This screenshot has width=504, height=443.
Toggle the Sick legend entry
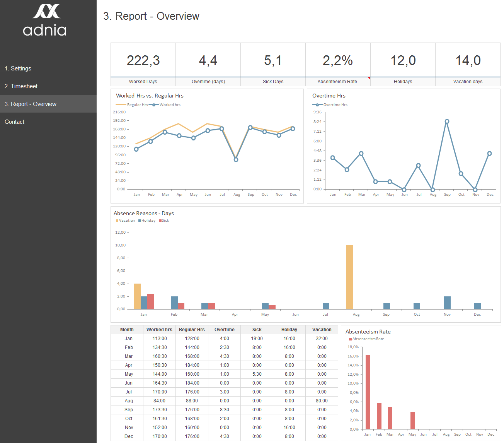[x=164, y=220]
